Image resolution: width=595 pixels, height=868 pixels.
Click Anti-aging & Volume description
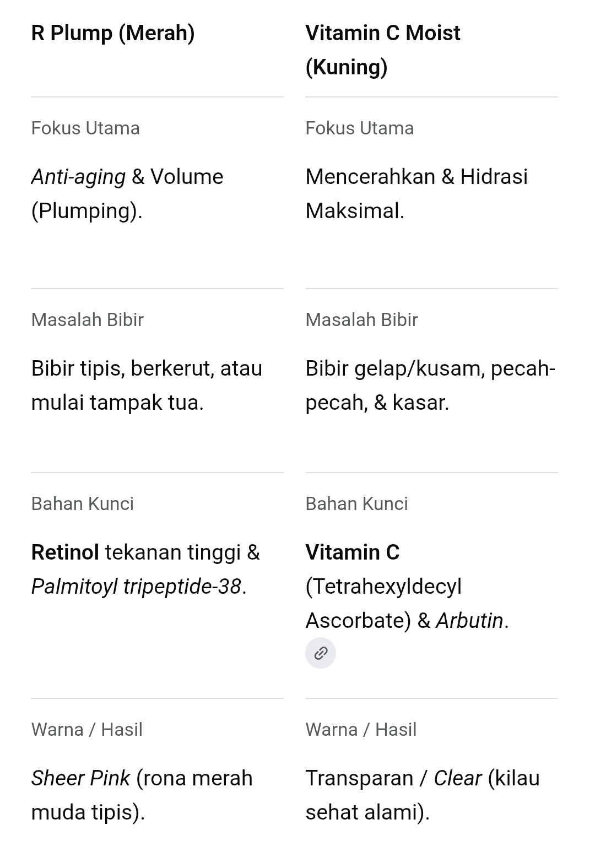(x=127, y=194)
